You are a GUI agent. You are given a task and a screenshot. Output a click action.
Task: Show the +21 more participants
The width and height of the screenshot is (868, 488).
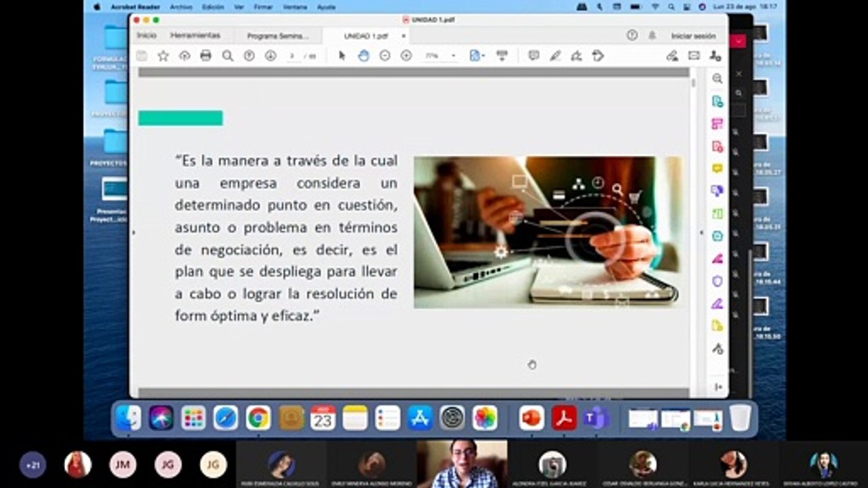pos(33,465)
